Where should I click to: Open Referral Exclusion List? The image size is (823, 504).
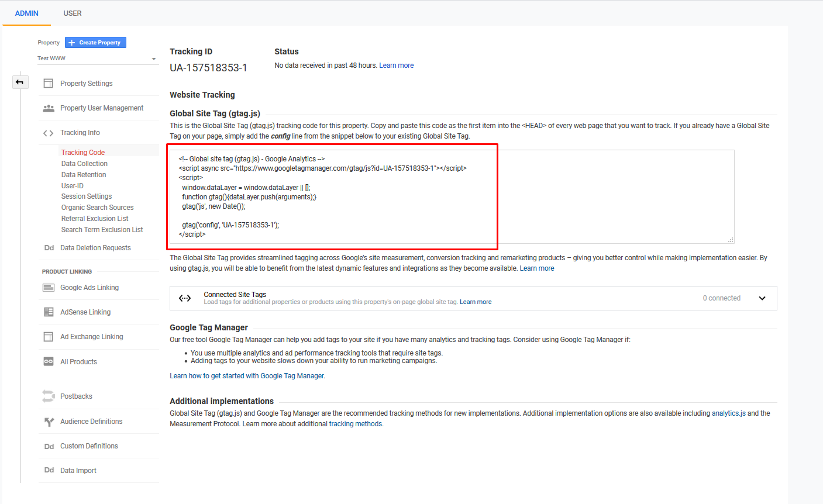click(95, 219)
